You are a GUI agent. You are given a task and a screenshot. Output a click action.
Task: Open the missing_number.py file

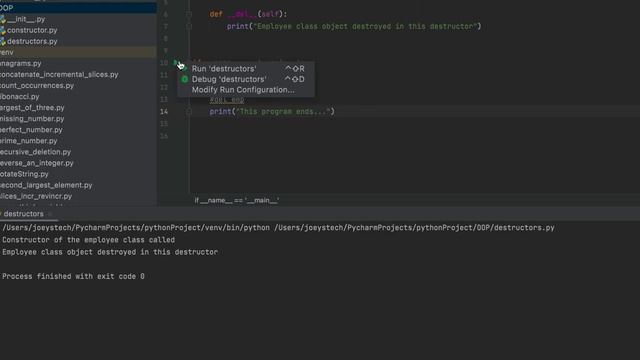[x=32, y=118]
